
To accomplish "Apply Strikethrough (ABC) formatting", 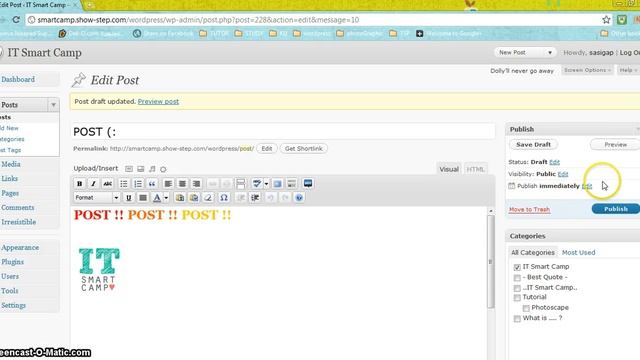I will click(107, 184).
